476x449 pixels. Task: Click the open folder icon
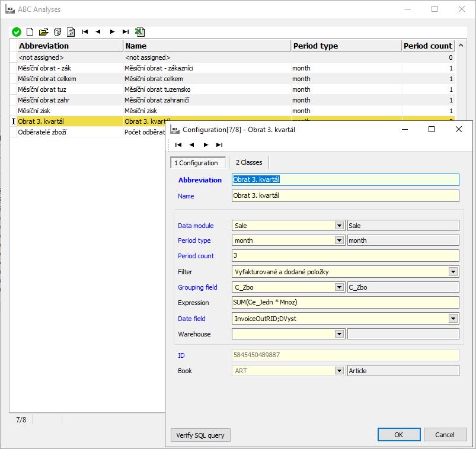coord(44,32)
